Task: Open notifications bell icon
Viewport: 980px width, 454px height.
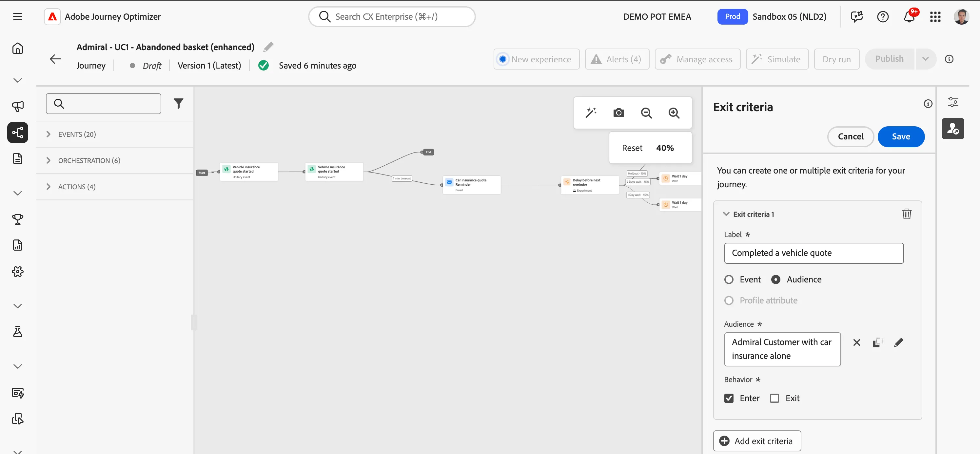Action: pos(909,17)
